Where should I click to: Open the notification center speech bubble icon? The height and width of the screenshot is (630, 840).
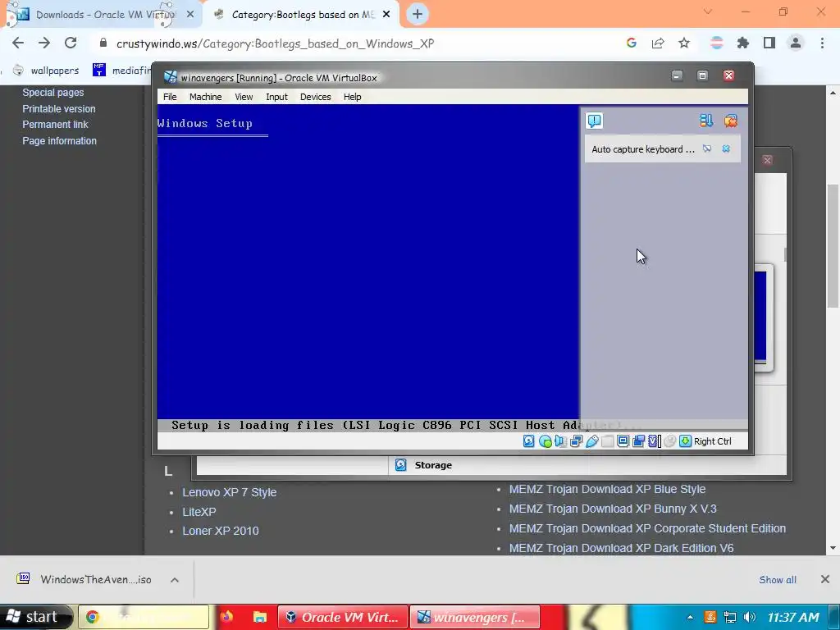[x=595, y=121]
